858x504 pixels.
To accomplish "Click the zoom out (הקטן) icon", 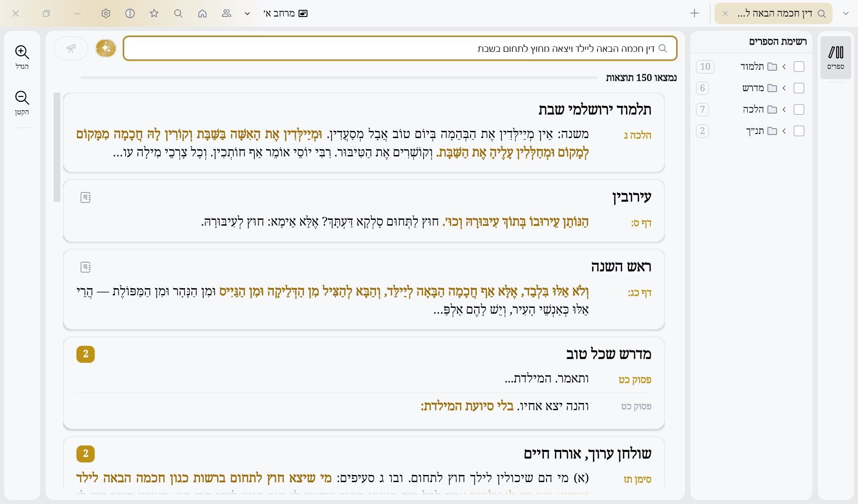I will point(22,98).
